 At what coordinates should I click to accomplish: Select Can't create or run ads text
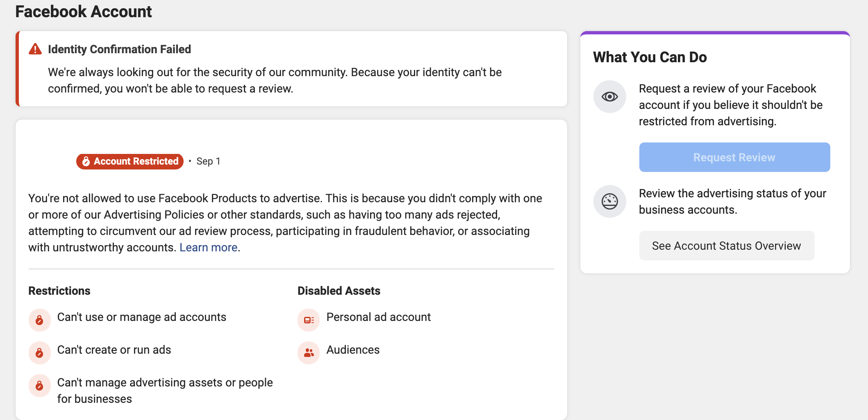click(x=114, y=350)
